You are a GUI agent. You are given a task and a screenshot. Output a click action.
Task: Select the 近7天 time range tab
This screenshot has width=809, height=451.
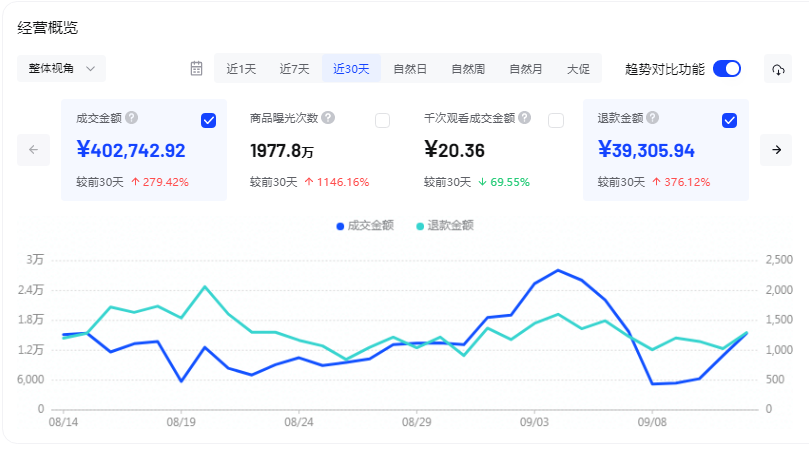click(x=294, y=69)
